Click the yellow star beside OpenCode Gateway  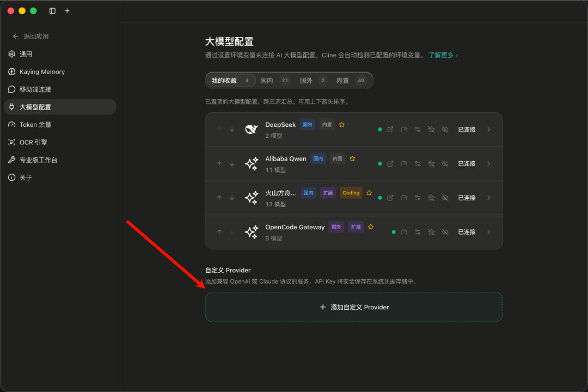(x=371, y=227)
